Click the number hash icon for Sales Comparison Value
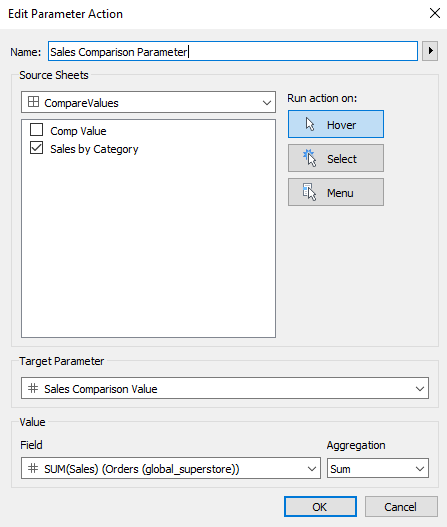This screenshot has height=527, width=447. [33, 388]
